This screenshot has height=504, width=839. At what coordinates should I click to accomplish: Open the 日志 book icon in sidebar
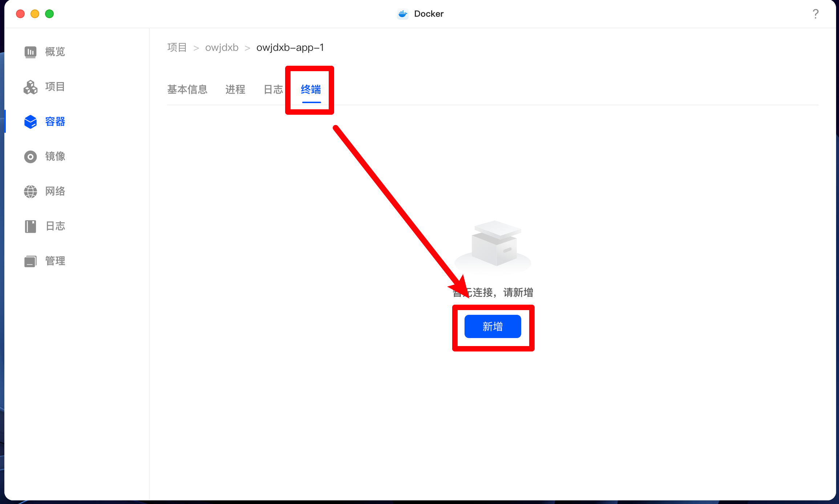point(31,226)
